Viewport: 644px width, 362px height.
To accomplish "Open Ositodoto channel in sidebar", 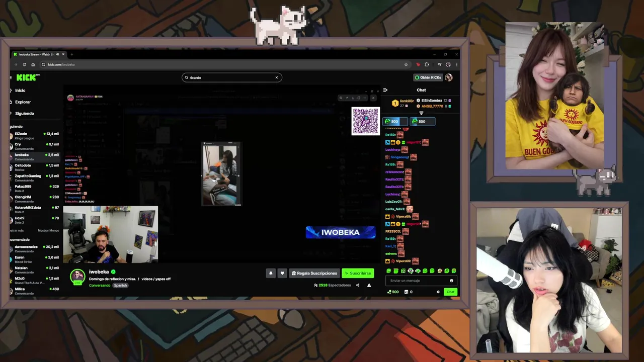I will [x=34, y=167].
